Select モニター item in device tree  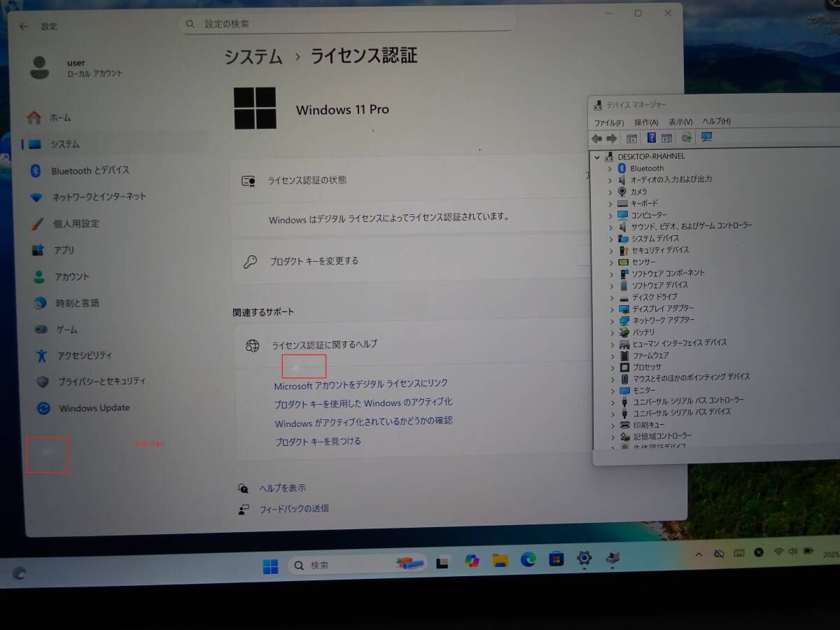coord(645,391)
